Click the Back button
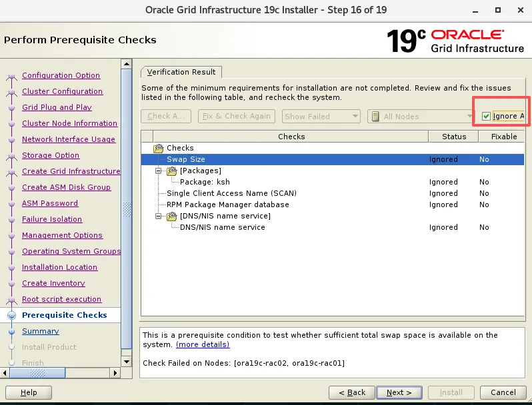The height and width of the screenshot is (405, 532). [x=352, y=392]
